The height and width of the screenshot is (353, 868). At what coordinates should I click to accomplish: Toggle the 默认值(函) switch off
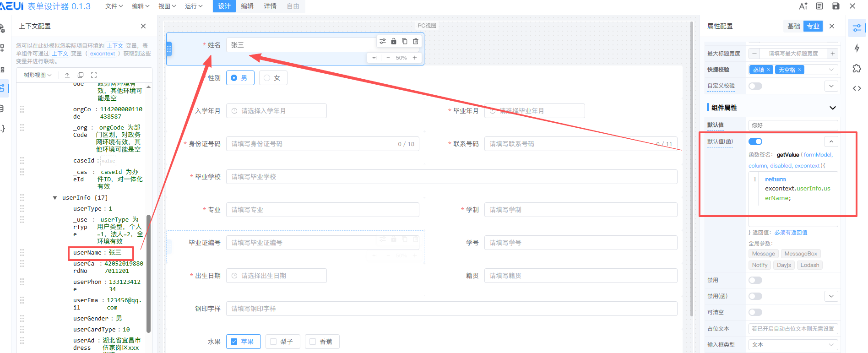[755, 141]
